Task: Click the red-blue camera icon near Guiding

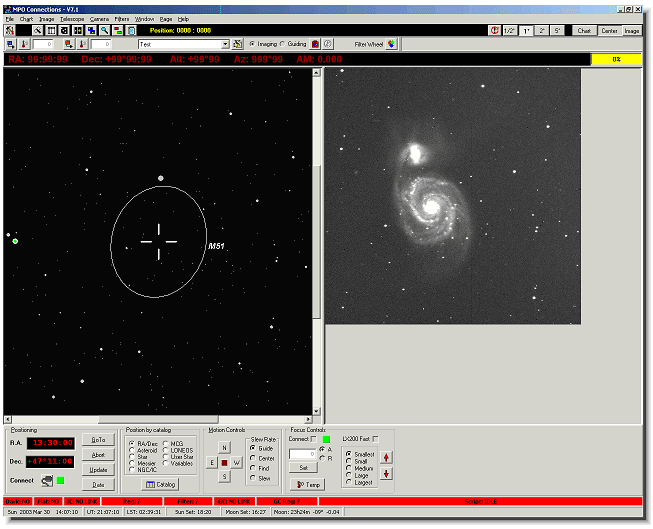Action: click(315, 44)
